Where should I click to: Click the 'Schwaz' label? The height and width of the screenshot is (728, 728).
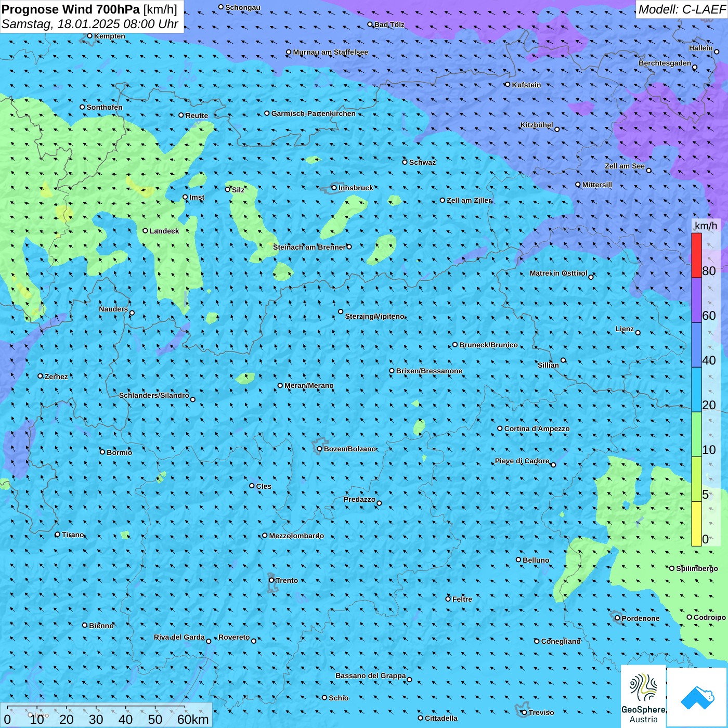(x=422, y=162)
